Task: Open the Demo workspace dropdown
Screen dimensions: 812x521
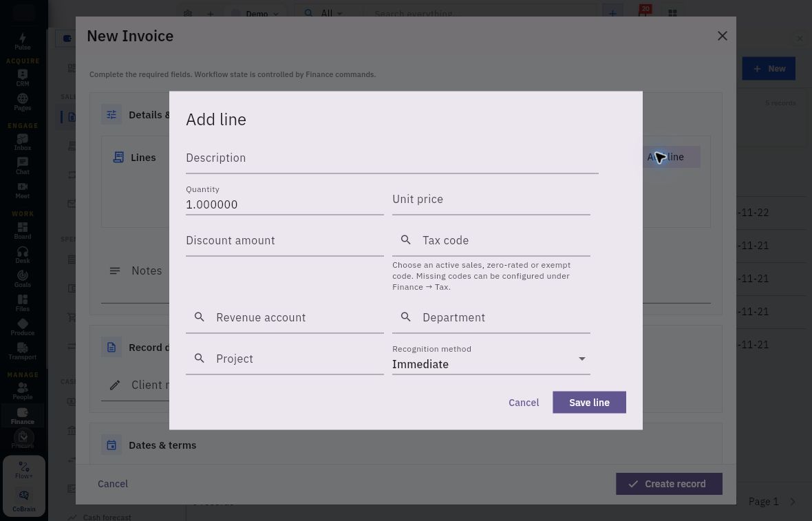Action: click(x=256, y=14)
